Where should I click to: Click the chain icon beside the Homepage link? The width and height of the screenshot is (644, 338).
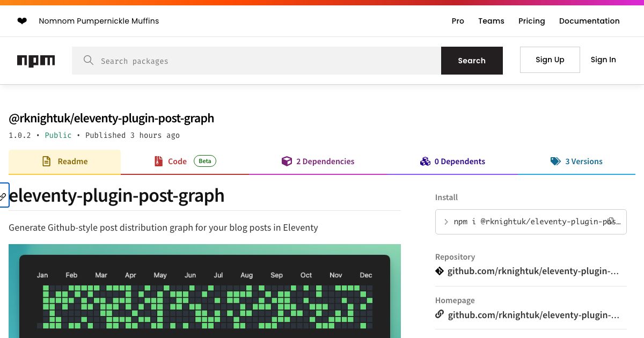(x=440, y=315)
